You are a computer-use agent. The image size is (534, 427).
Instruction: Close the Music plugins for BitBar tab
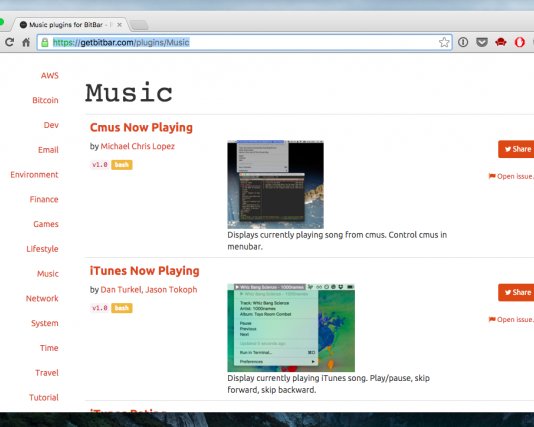click(x=119, y=25)
